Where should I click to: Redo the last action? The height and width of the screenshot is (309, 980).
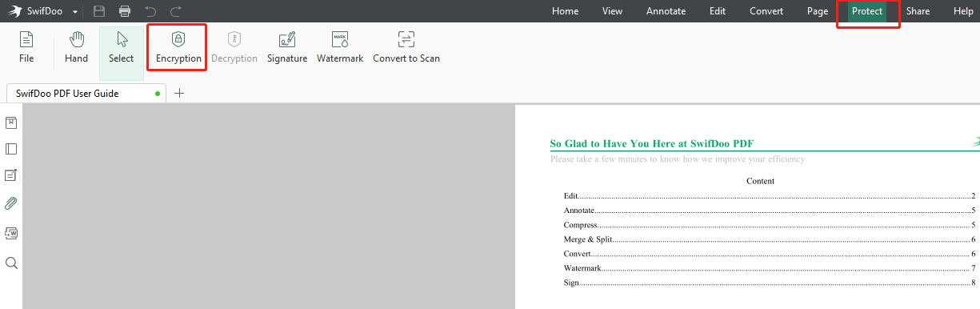(x=176, y=11)
